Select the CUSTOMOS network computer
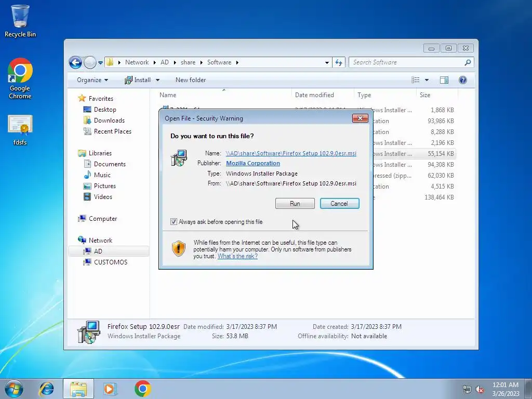 click(110, 262)
